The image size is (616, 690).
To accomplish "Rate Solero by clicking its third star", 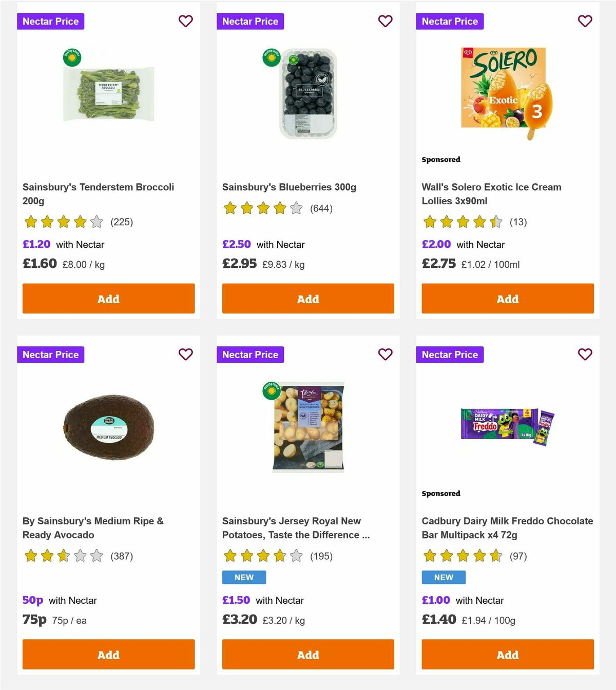I will click(x=463, y=222).
